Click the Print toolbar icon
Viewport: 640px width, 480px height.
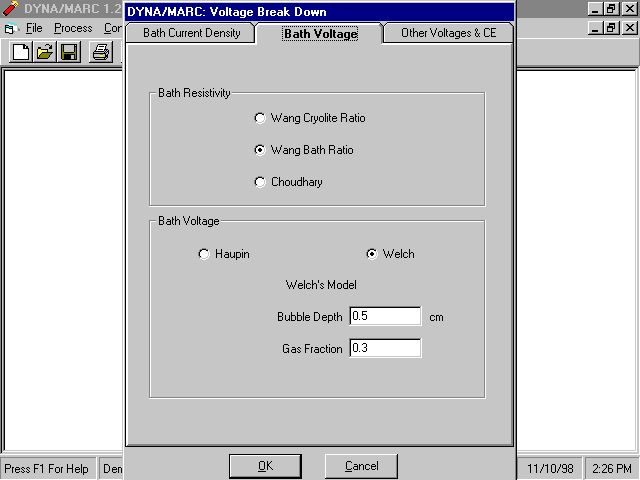click(x=100, y=52)
